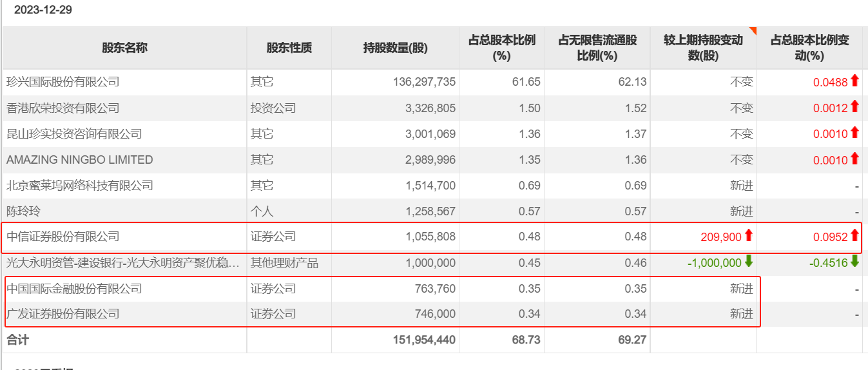Click orange corner marker on 较上期持股变动数 header
Screen dimensions: 868x370
(x=752, y=31)
